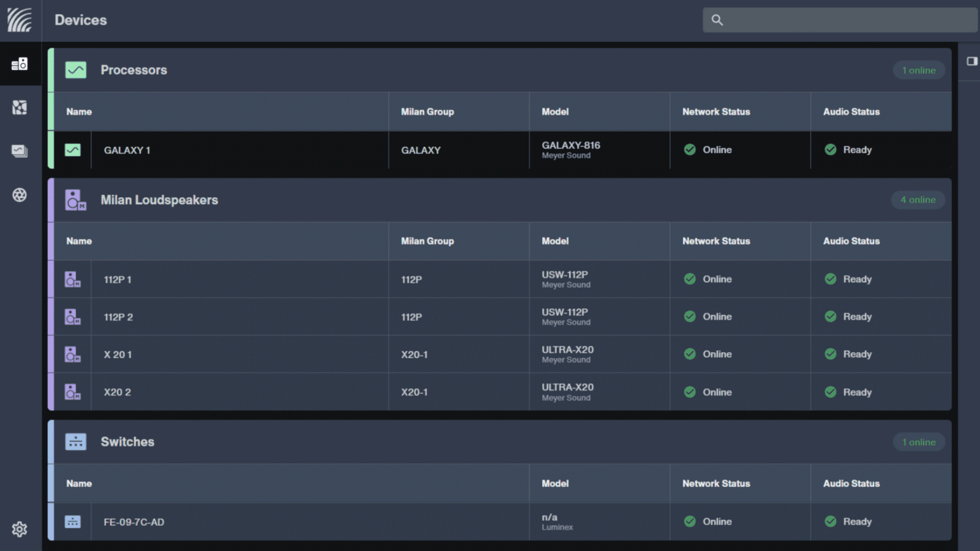This screenshot has height=551, width=980.
Task: Click the 4 online badge
Action: point(918,200)
